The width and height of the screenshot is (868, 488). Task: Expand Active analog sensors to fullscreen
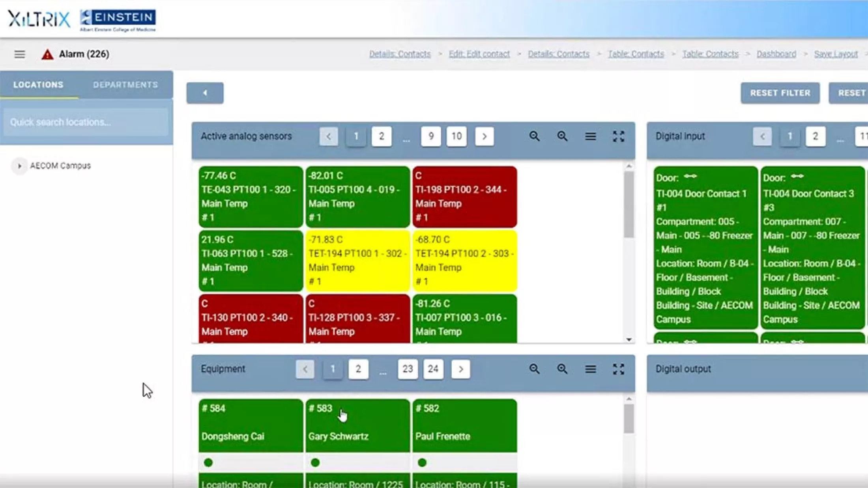click(618, 136)
